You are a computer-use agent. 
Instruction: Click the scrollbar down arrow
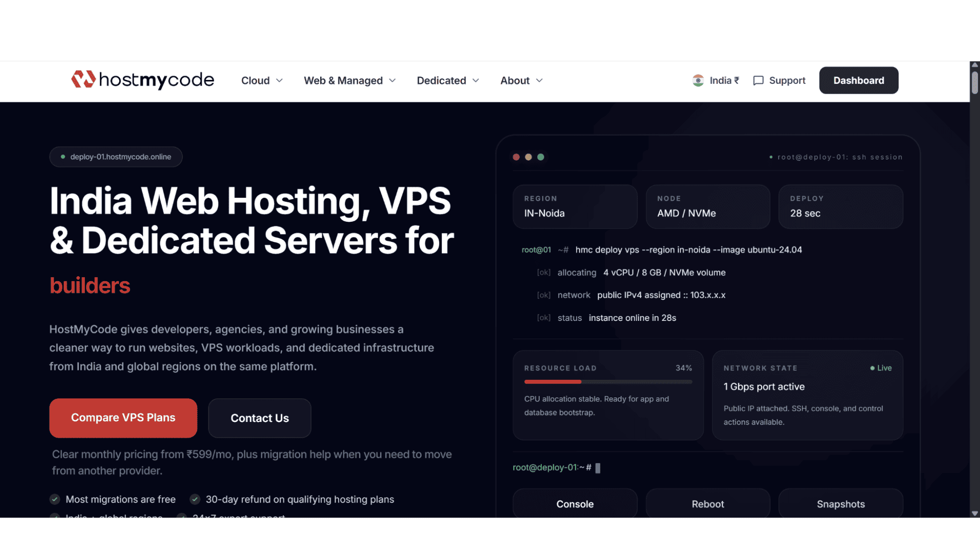point(975,513)
